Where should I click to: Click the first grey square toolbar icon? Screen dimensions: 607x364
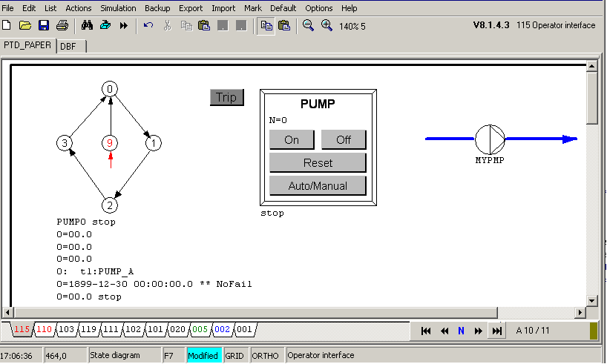223,25
